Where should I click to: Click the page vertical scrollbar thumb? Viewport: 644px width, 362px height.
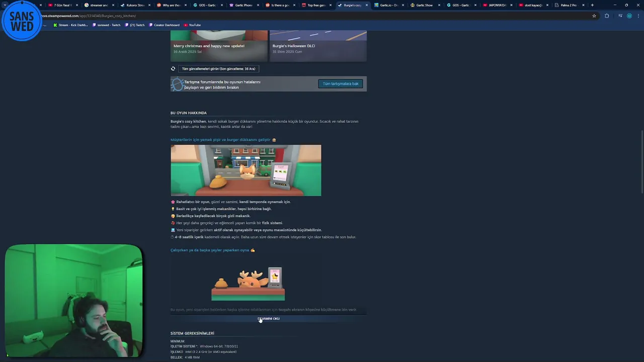pos(641,161)
